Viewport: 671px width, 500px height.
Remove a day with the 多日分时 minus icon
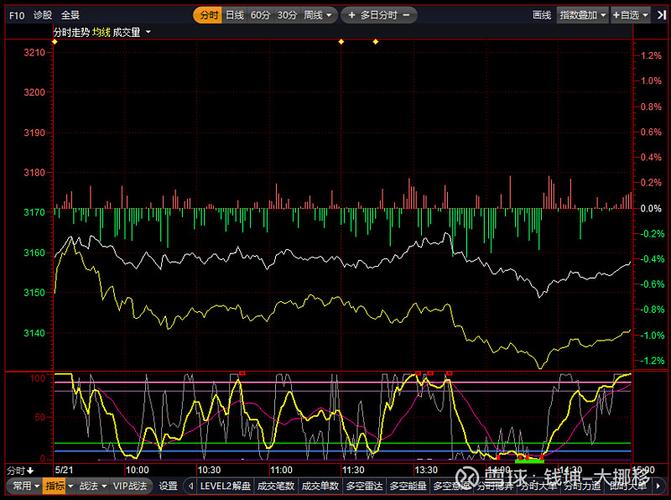tap(407, 15)
